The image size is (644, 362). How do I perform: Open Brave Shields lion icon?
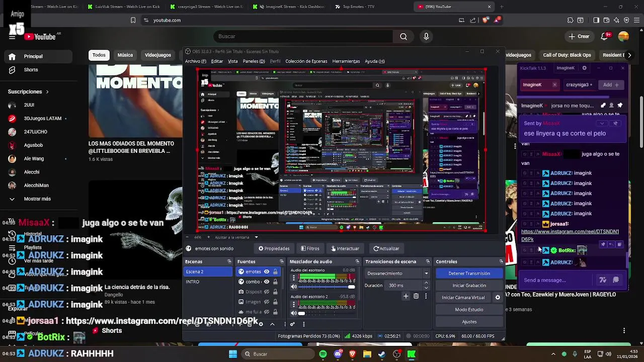(x=485, y=20)
